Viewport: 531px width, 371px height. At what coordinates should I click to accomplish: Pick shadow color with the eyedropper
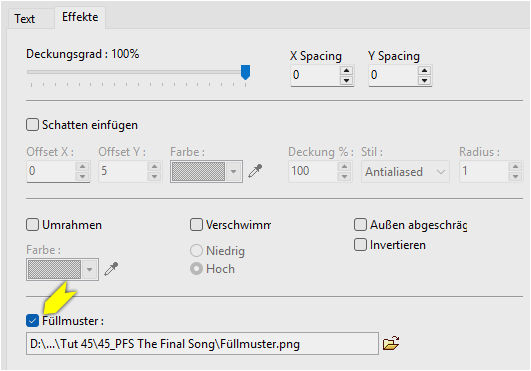coord(255,171)
